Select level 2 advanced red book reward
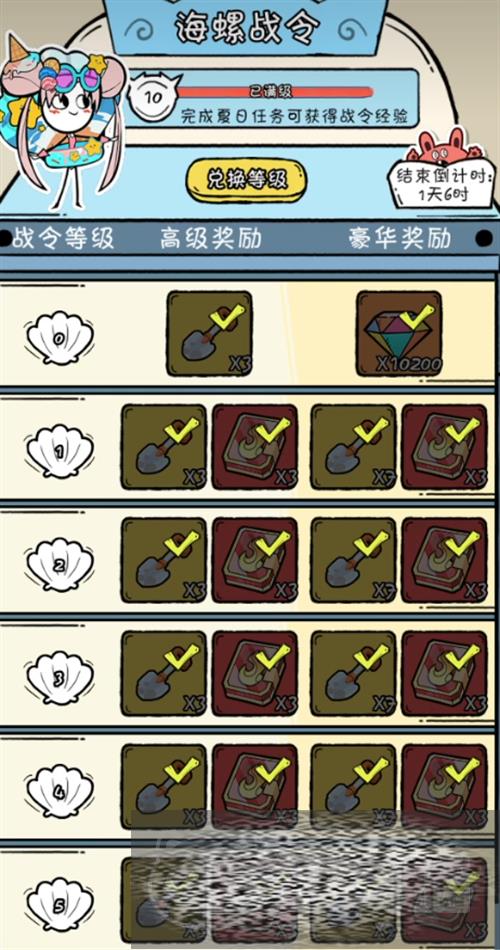 pyautogui.click(x=255, y=560)
